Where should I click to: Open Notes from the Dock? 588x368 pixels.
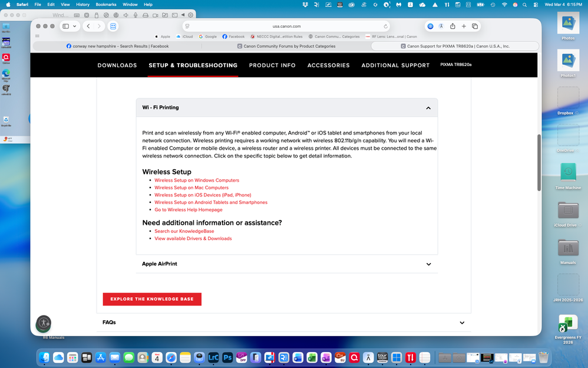[185, 357]
